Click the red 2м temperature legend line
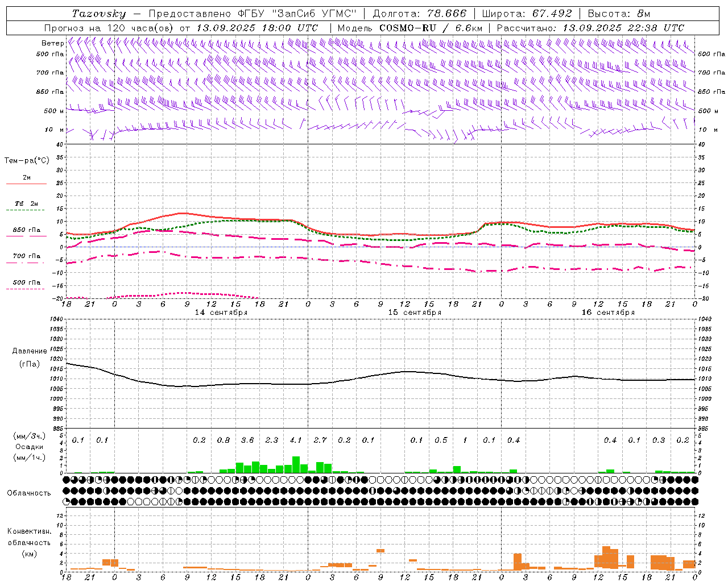The width and height of the screenshot is (728, 582). tap(26, 184)
